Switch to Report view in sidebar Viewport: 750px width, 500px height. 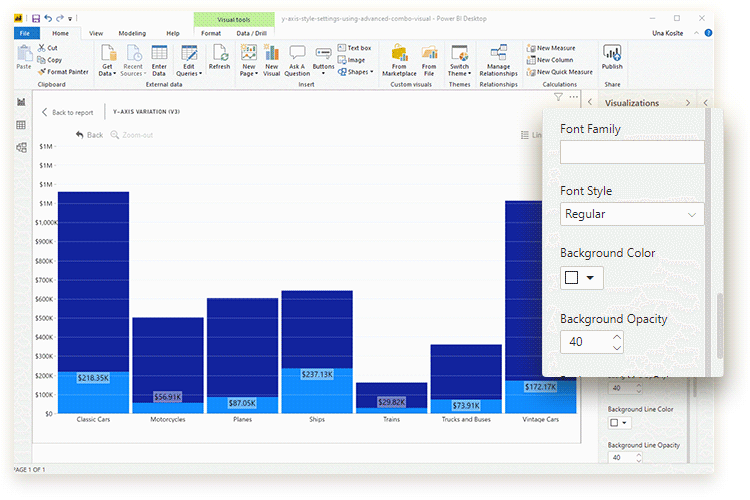pyautogui.click(x=21, y=102)
